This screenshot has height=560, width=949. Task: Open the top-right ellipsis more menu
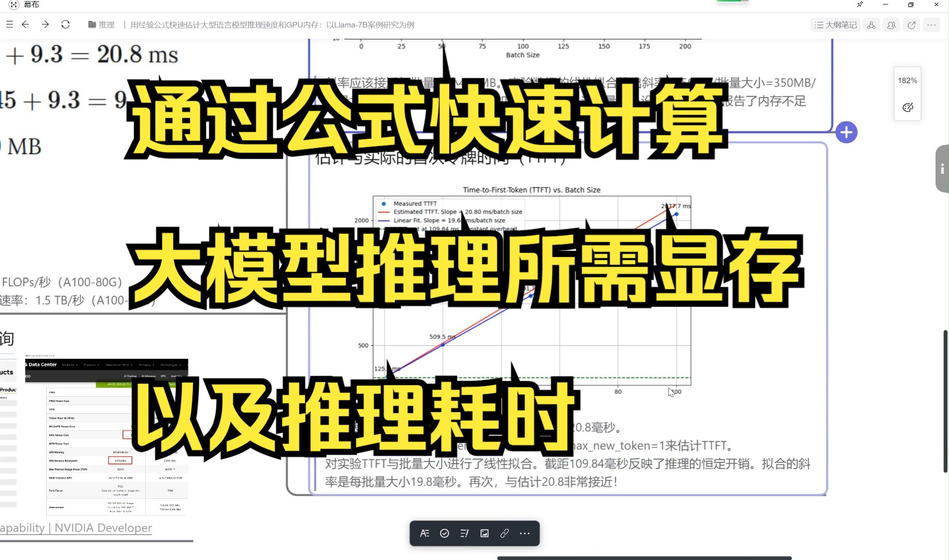[x=931, y=25]
